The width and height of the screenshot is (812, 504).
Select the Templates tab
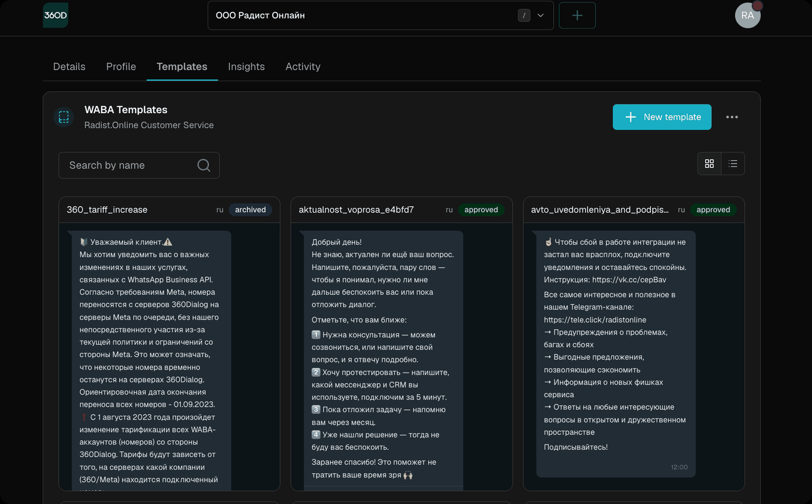[182, 67]
